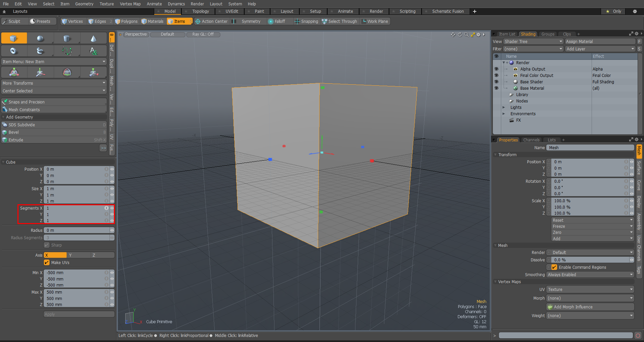
Task: Select the Y axis button
Action: [79, 255]
